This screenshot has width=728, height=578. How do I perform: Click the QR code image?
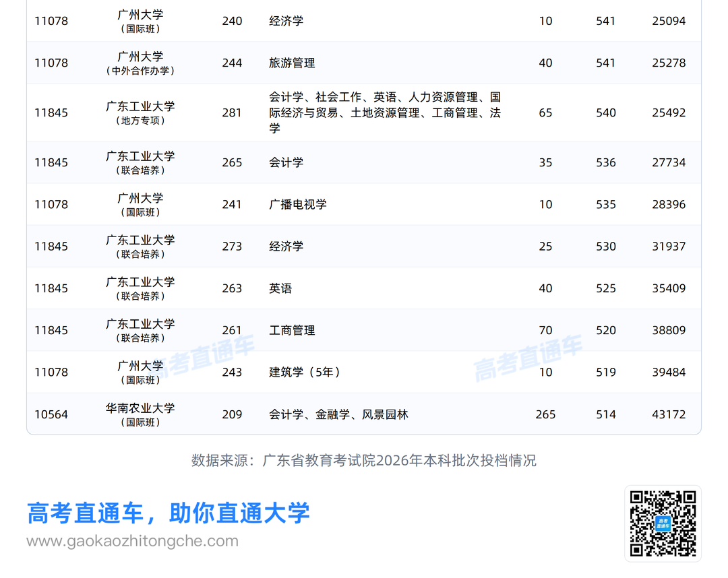coord(663,523)
